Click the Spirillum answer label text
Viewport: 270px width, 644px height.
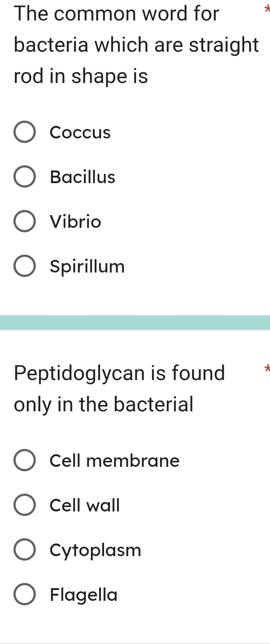point(87,267)
